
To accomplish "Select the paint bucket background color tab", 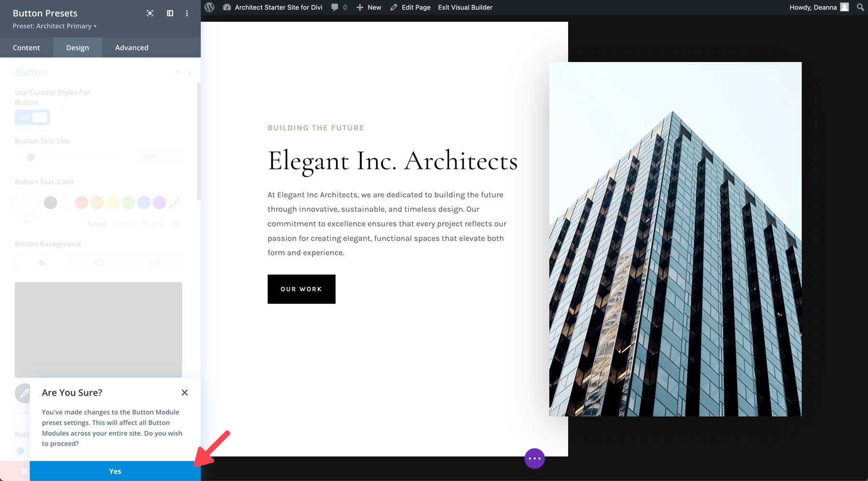I will tap(43, 263).
